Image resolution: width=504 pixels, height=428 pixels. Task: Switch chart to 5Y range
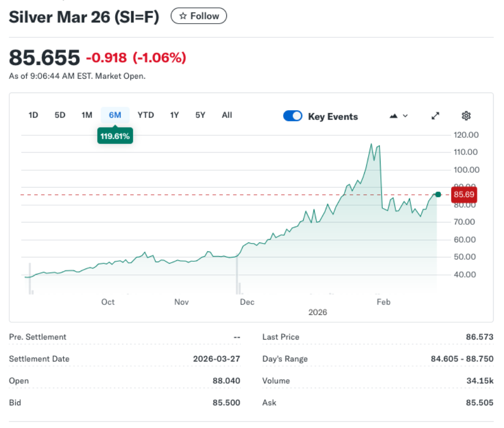(200, 115)
